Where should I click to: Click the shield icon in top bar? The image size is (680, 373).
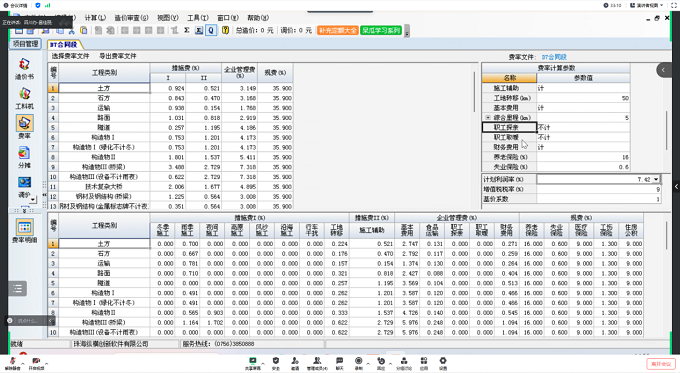38,5
